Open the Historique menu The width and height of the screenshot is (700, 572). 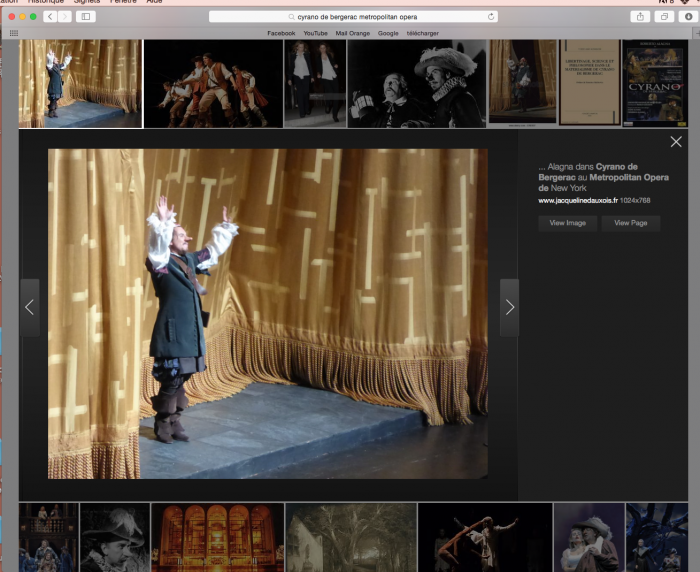tap(46, 2)
